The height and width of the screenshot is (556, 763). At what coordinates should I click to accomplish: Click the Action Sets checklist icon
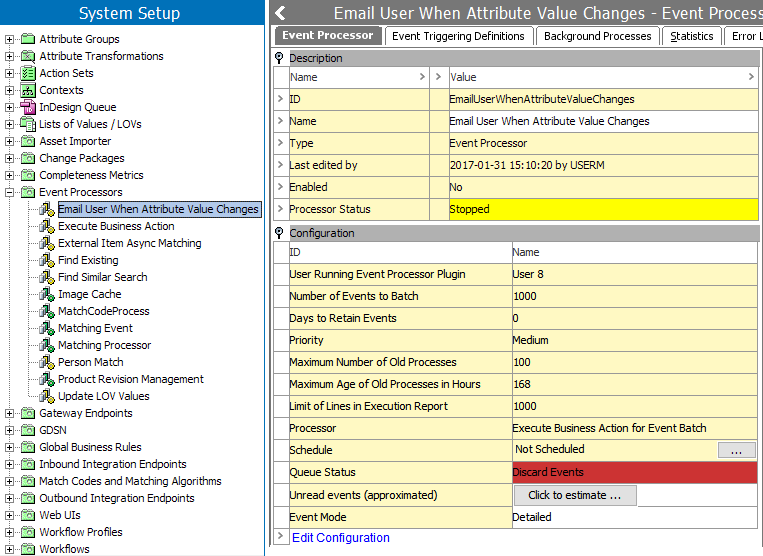[28, 73]
